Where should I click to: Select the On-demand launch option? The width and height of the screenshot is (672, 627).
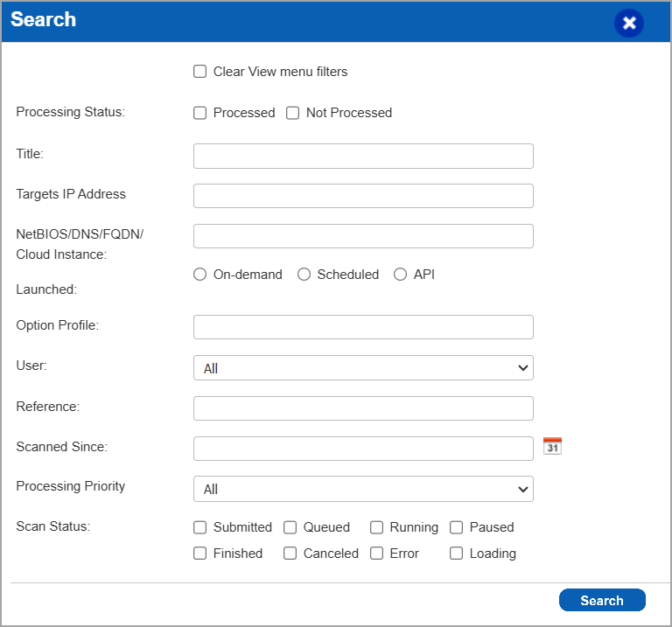click(200, 275)
